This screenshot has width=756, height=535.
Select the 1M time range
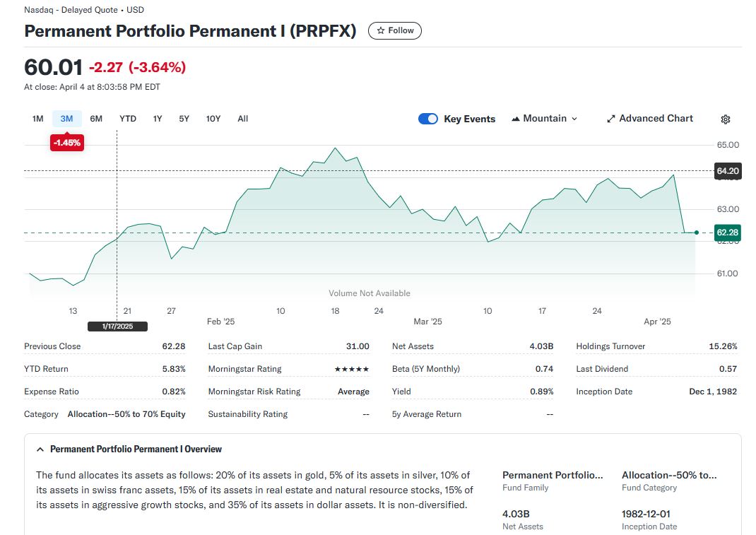[38, 119]
